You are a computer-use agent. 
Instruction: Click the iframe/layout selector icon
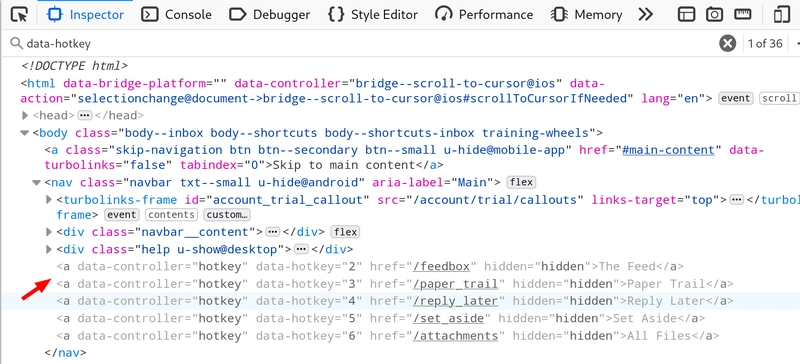point(686,15)
